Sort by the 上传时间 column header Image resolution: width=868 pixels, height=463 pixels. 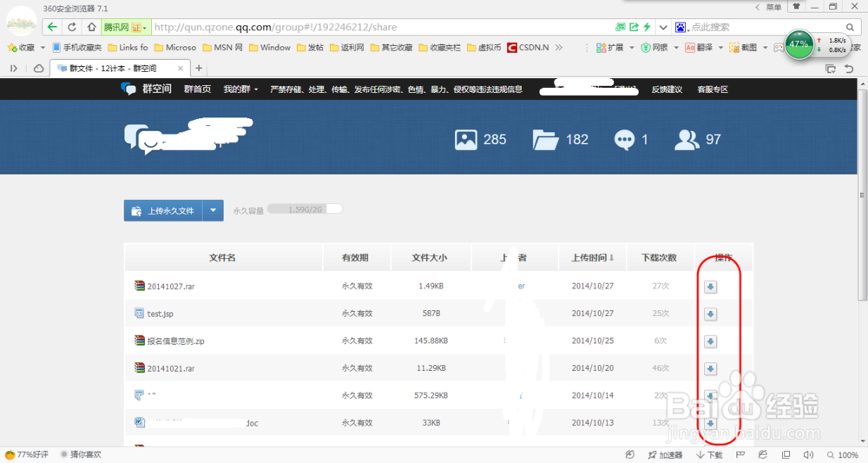point(592,257)
